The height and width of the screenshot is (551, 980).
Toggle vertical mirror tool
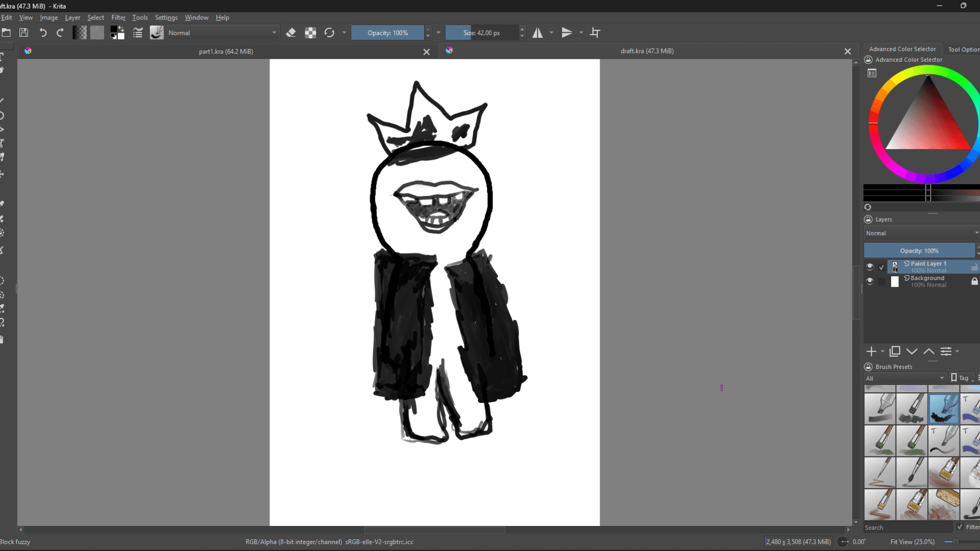point(567,33)
